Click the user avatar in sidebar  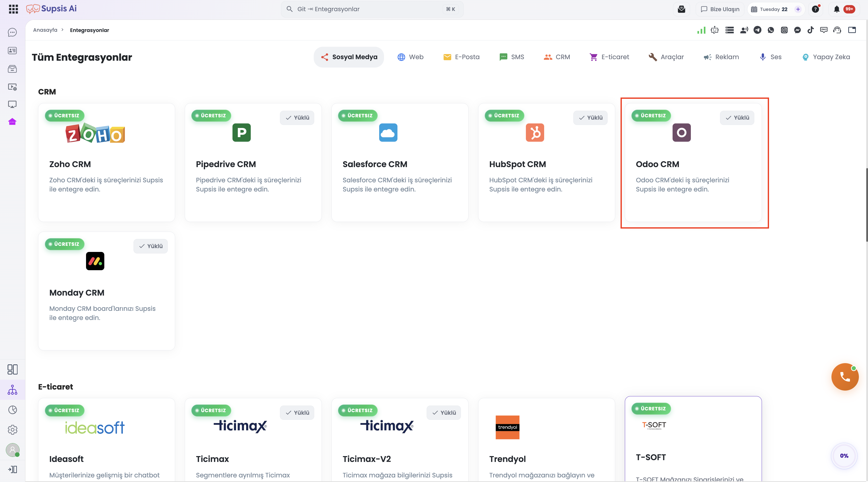tap(12, 450)
